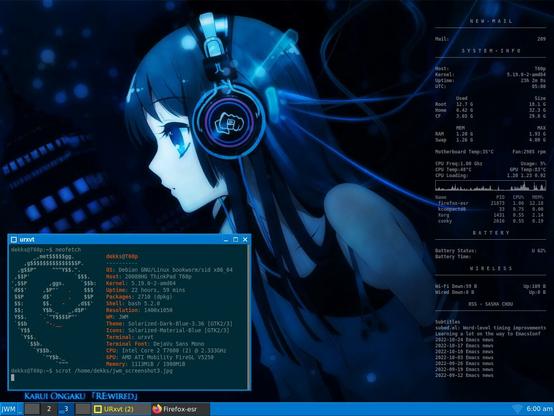Click the Home disk usage row
The width and height of the screenshot is (554, 416).
pos(490,110)
